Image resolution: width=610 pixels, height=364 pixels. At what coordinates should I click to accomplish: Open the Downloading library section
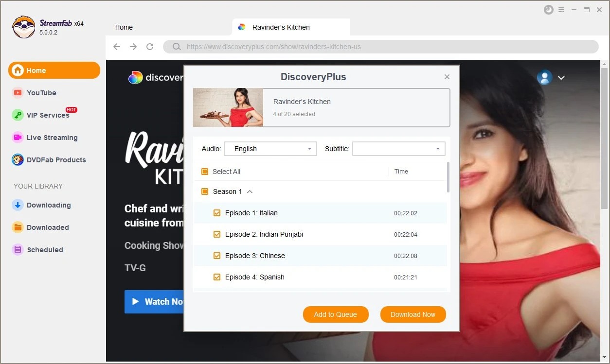pyautogui.click(x=47, y=205)
